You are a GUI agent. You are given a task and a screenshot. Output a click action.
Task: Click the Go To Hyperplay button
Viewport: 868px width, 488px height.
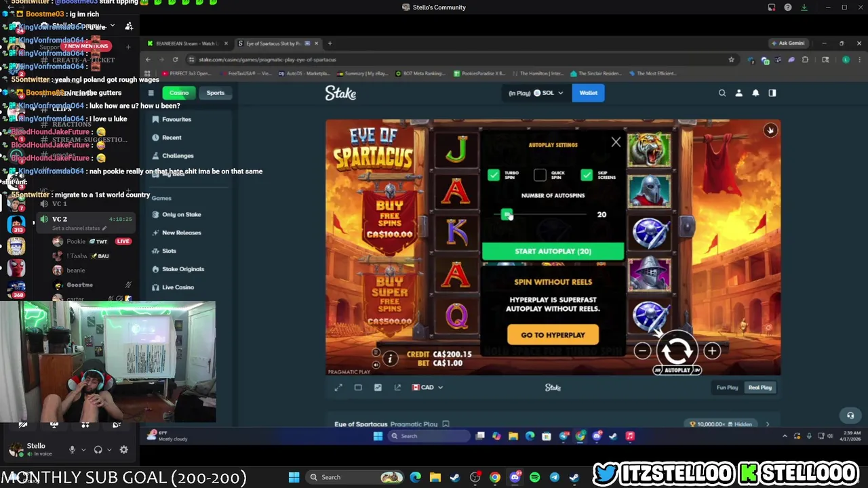553,335
